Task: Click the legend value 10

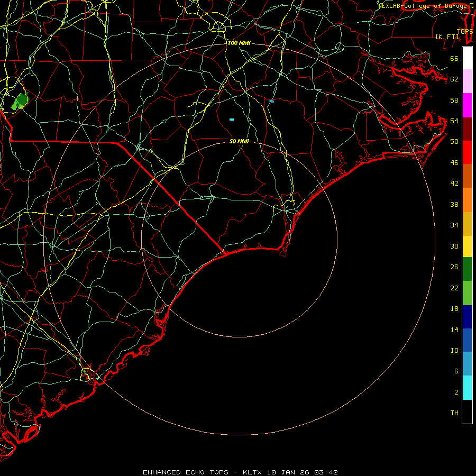Action: point(454,351)
